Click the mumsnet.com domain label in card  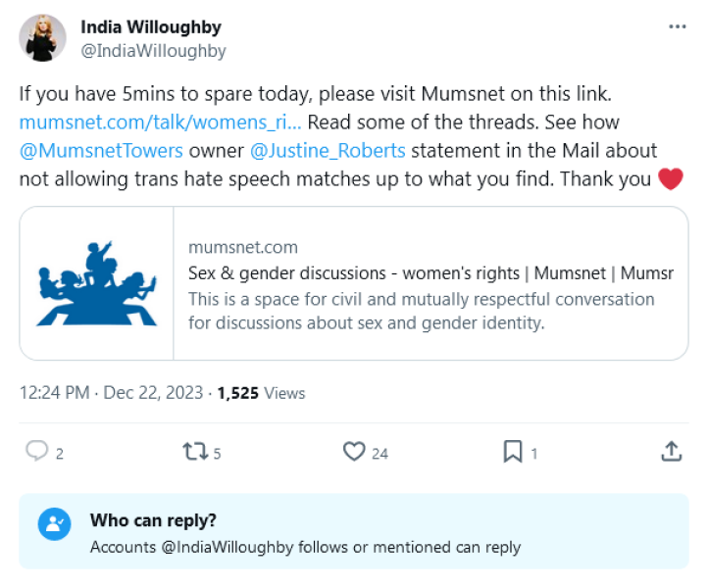(x=242, y=248)
